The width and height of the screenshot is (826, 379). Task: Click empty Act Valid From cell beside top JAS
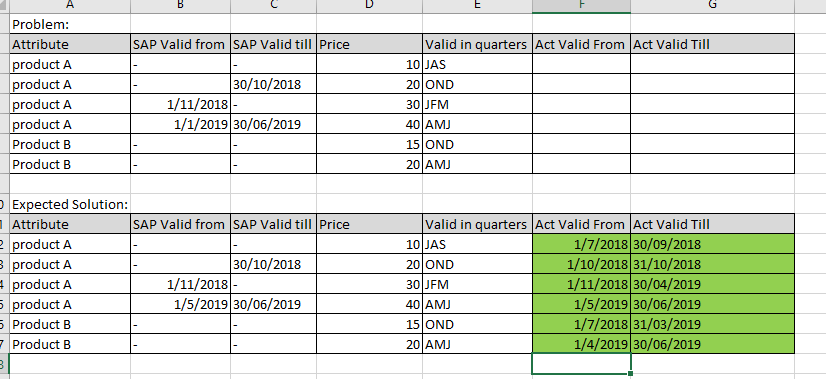tap(581, 64)
